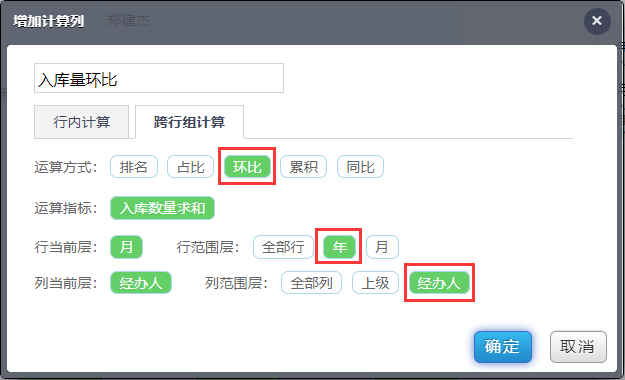
Task: Click the 增加计算列 dialog title
Action: 48,21
